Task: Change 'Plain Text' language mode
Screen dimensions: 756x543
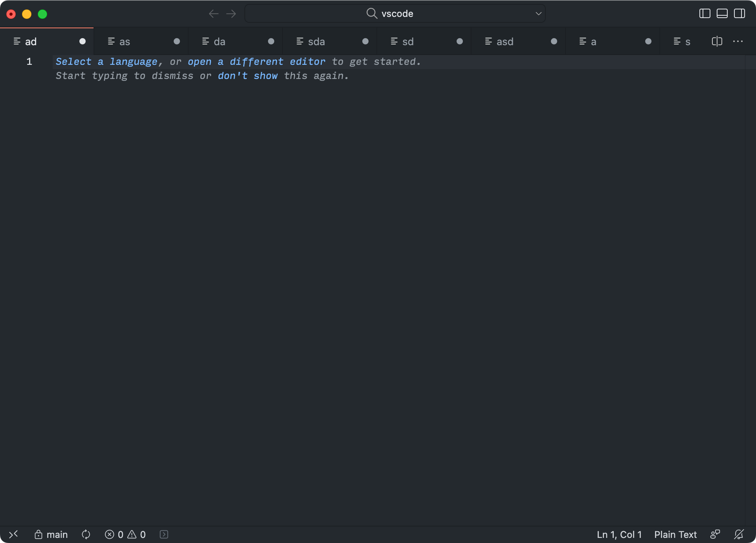Action: tap(675, 534)
